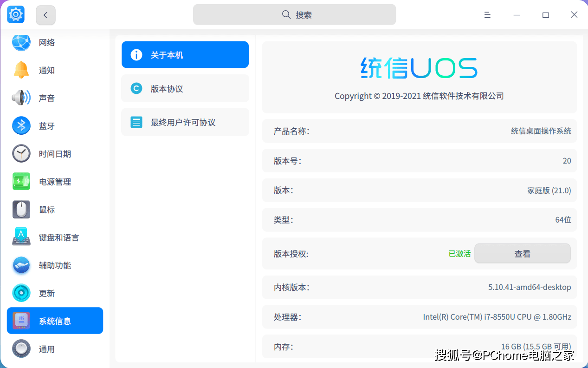This screenshot has height=368, width=588.
Task: Open the Mouse settings icon
Action: click(x=21, y=210)
